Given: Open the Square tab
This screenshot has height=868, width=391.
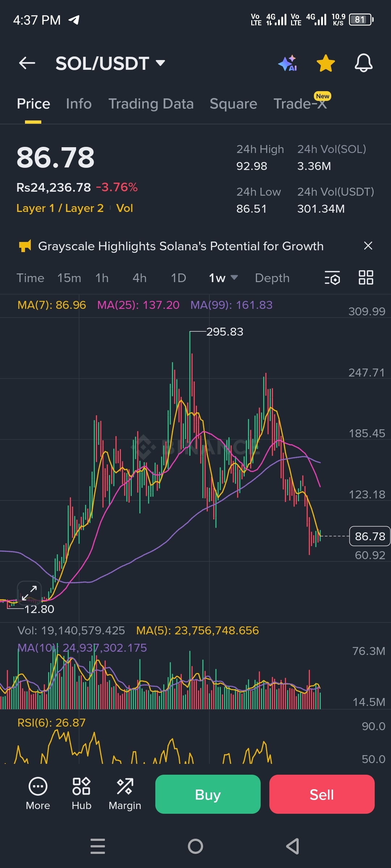Looking at the screenshot, I should 234,104.
